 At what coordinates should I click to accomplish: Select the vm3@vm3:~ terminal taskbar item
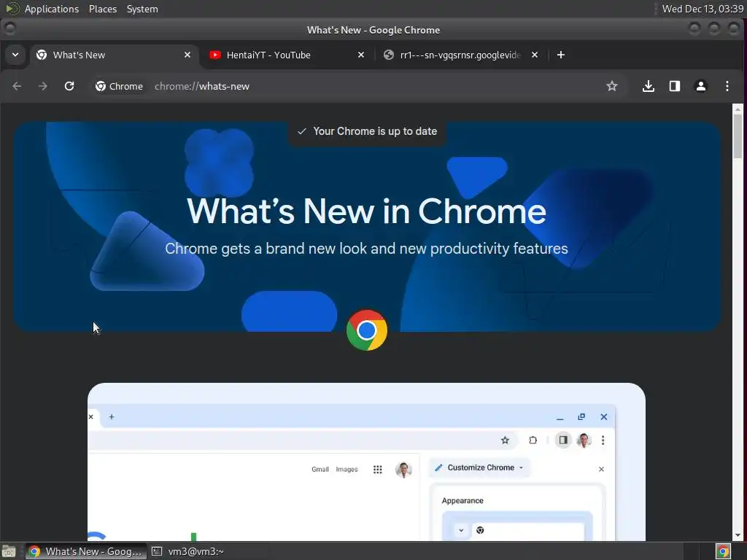coord(187,551)
